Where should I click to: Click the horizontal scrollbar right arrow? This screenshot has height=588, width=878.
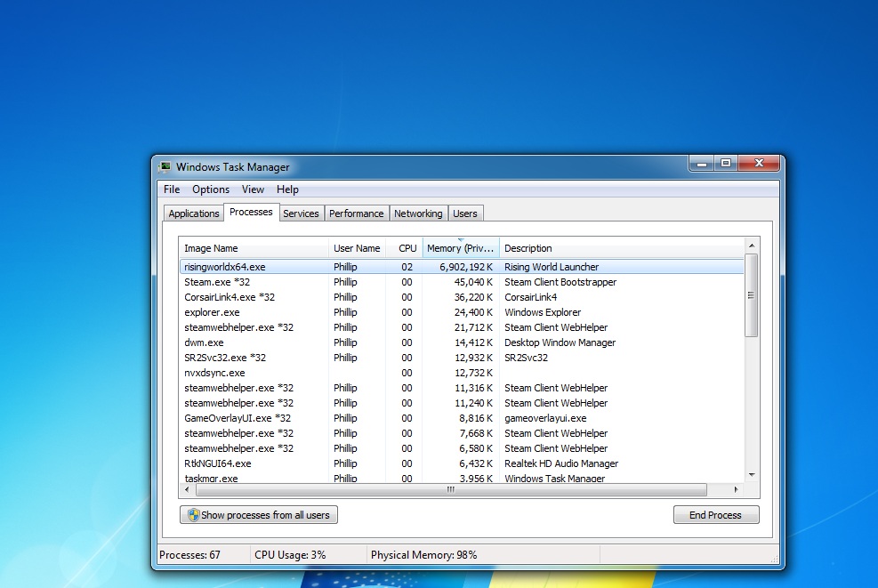pos(736,490)
